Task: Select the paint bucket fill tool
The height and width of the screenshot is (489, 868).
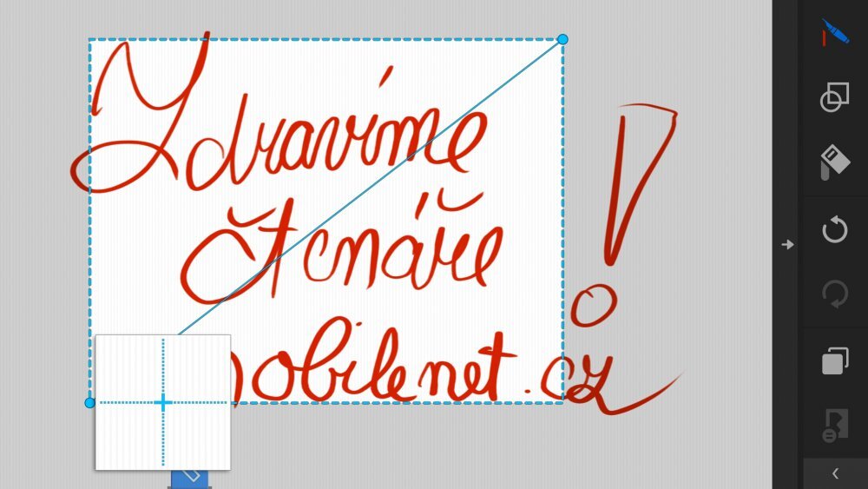Action: coord(834,162)
